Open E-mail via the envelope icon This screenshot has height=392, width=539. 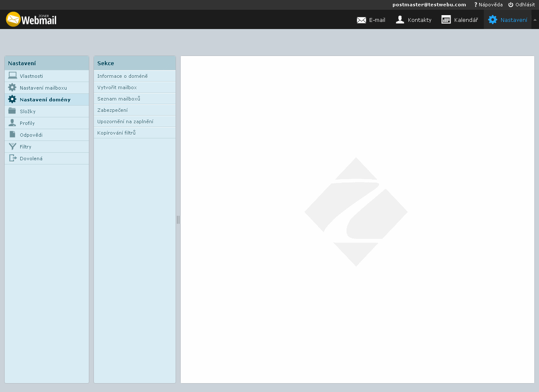tap(361, 20)
